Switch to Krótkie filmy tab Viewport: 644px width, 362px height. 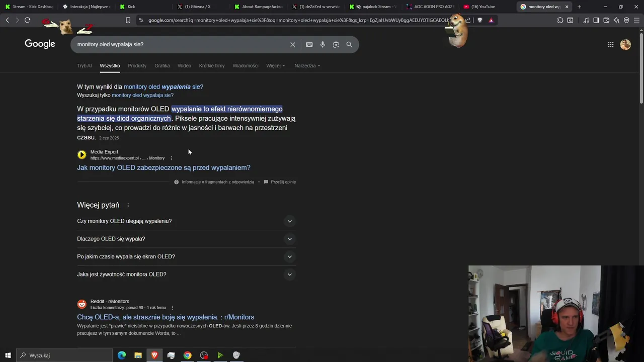212,66
